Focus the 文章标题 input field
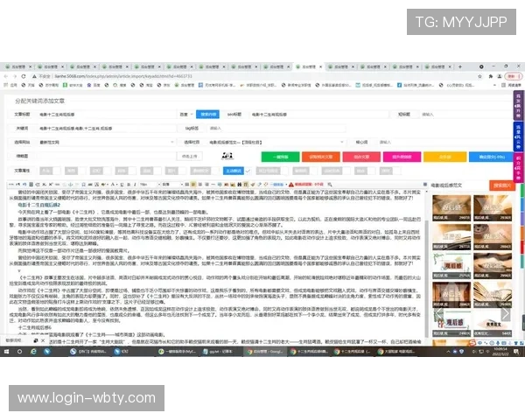The width and height of the screenshot is (525, 420). click(x=107, y=115)
